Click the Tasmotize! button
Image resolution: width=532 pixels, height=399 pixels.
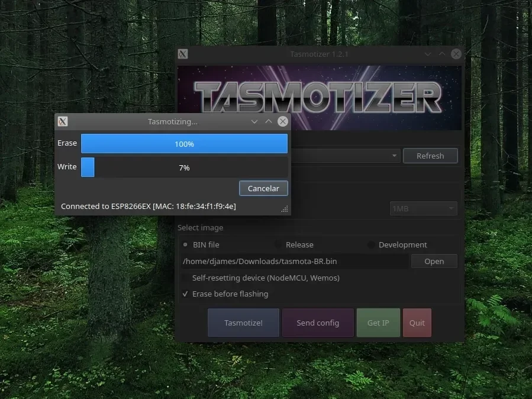tap(243, 323)
